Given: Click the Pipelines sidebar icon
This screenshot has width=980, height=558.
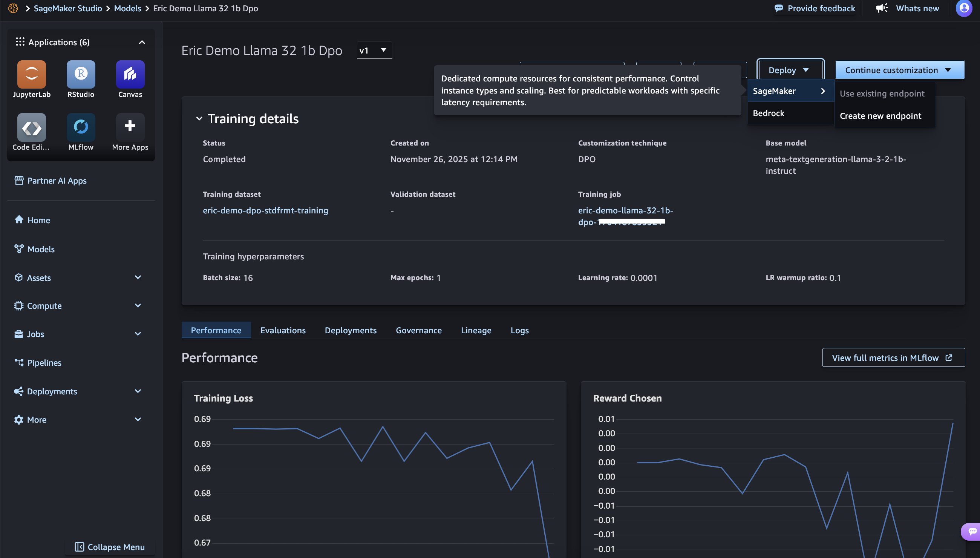Looking at the screenshot, I should click(x=19, y=362).
